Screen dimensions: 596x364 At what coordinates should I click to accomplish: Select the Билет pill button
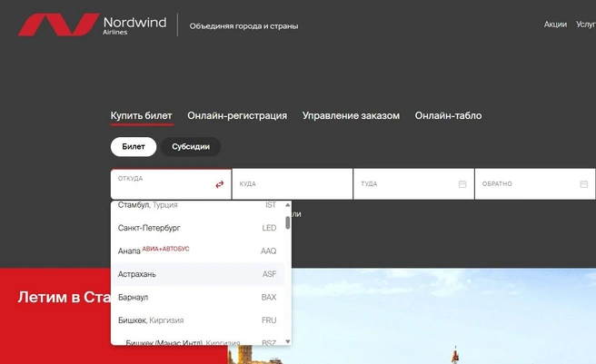tap(134, 147)
